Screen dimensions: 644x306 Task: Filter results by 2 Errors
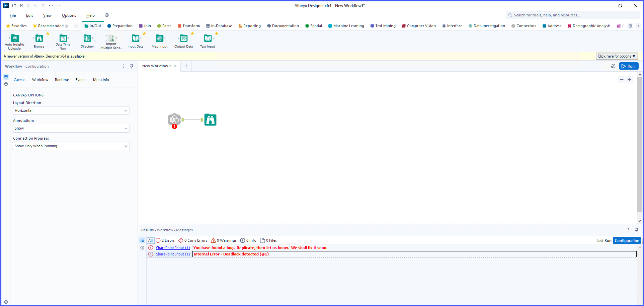[165, 240]
